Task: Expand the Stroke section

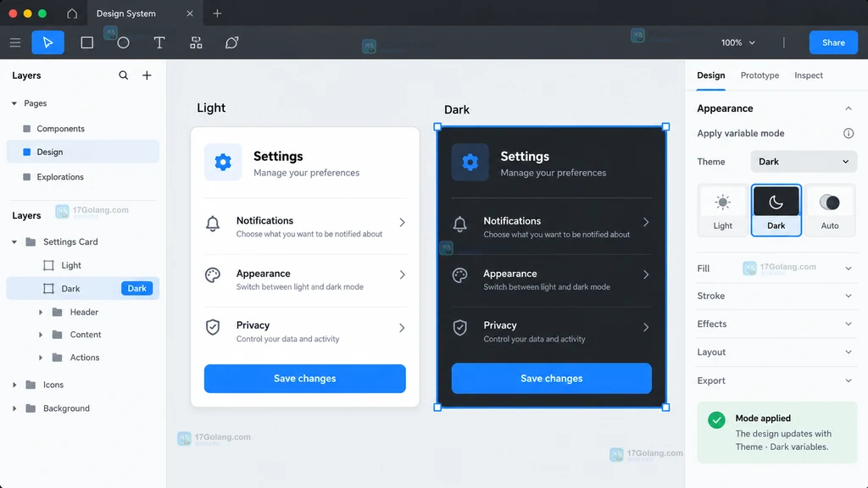Action: 848,296
